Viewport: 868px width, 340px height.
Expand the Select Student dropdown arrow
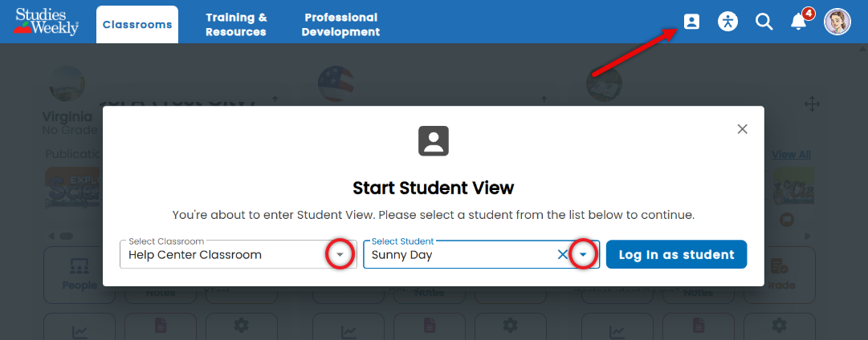click(x=583, y=254)
